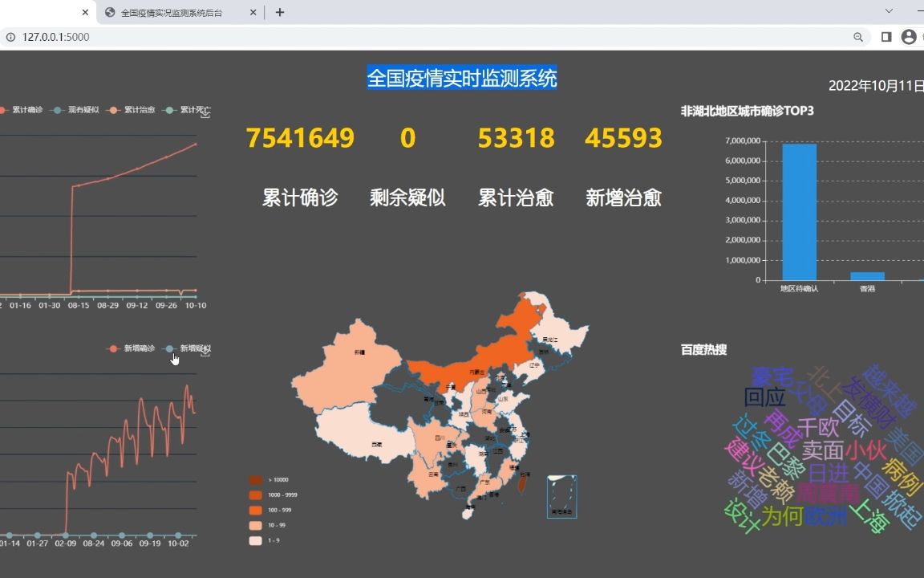Click the 香港 bar in TOP3 chart

pos(867,276)
